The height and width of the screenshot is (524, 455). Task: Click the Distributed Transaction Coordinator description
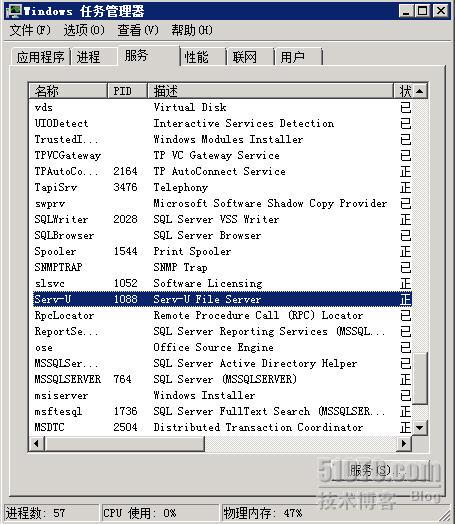coord(258,427)
